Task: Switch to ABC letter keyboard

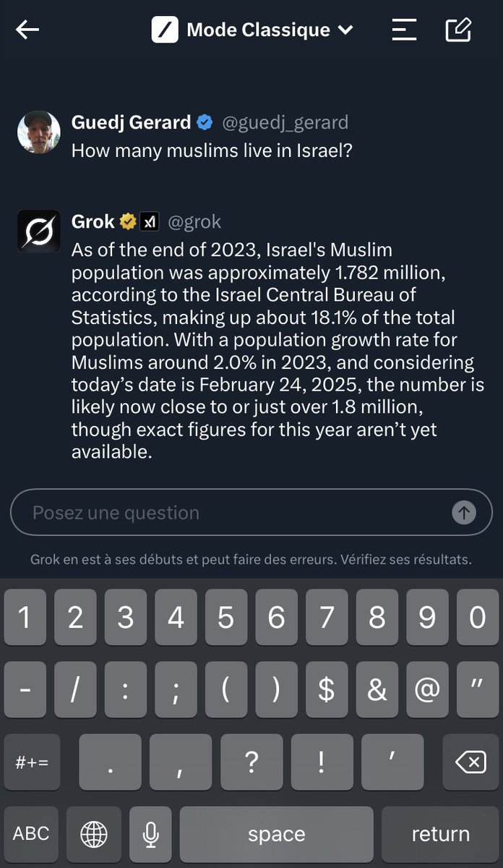Action: point(31,834)
